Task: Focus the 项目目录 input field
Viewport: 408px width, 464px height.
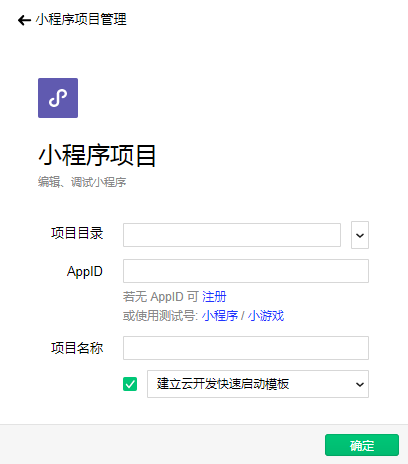Action: click(x=232, y=235)
